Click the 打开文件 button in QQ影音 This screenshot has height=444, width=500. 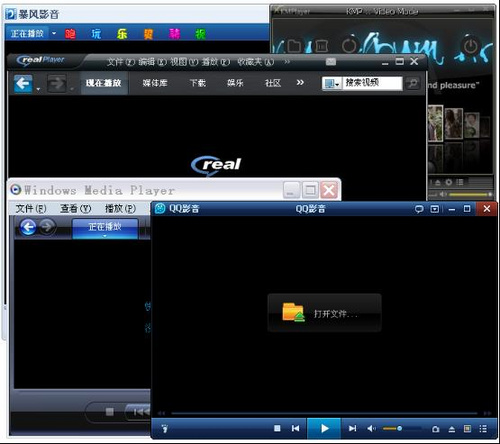point(324,313)
